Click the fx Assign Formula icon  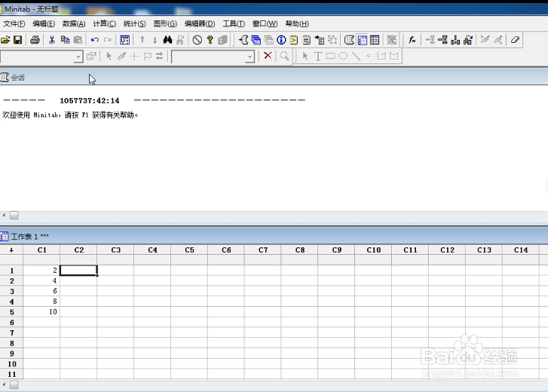tap(412, 40)
